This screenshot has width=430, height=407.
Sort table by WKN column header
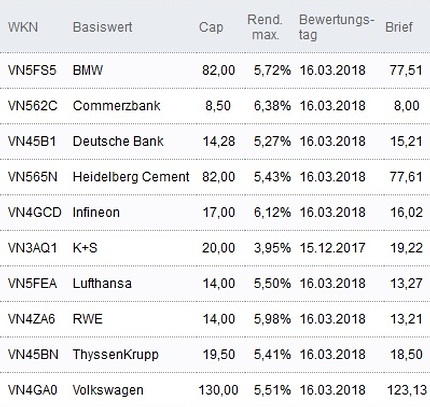point(23,27)
